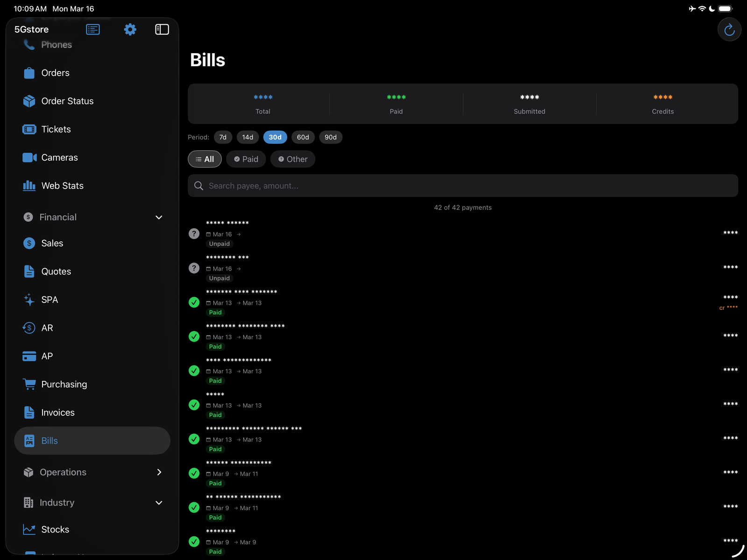Viewport: 747px width, 560px height.
Task: Refresh the Bills list
Action: (729, 29)
